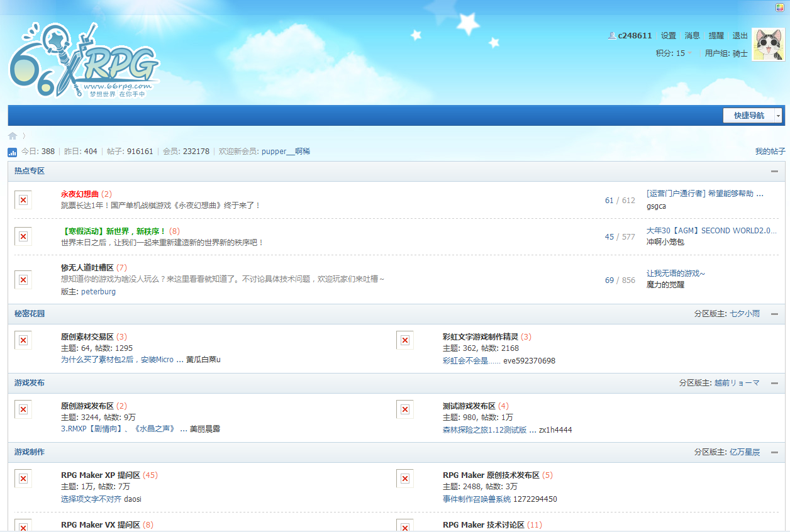Open 设置 in the user menu

[x=669, y=36]
